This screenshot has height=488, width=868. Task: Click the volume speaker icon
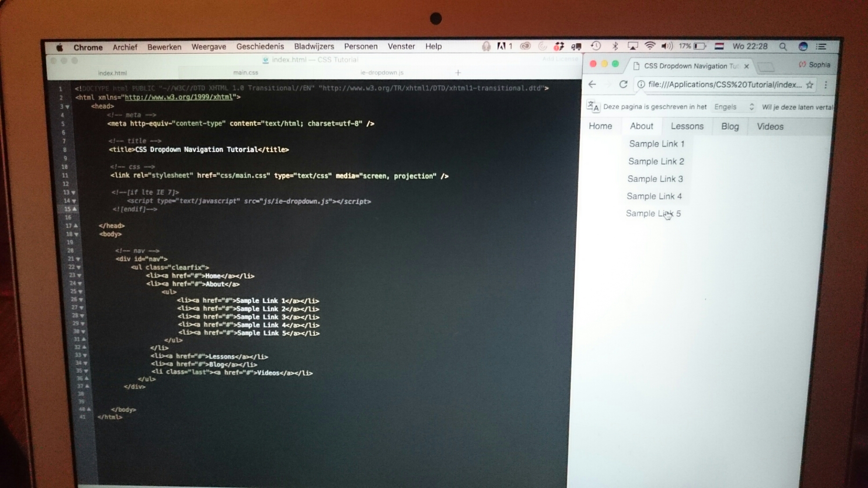pos(666,46)
